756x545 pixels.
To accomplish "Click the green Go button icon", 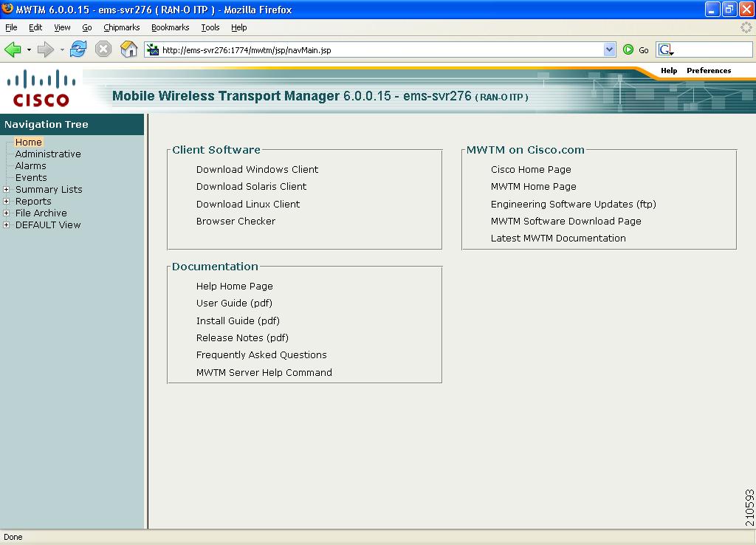I will (x=628, y=49).
